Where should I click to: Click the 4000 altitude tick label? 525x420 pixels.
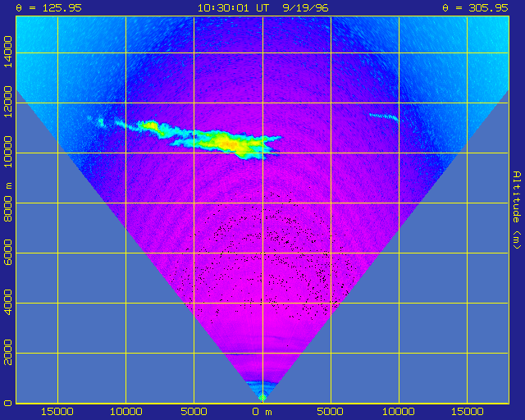(7, 303)
